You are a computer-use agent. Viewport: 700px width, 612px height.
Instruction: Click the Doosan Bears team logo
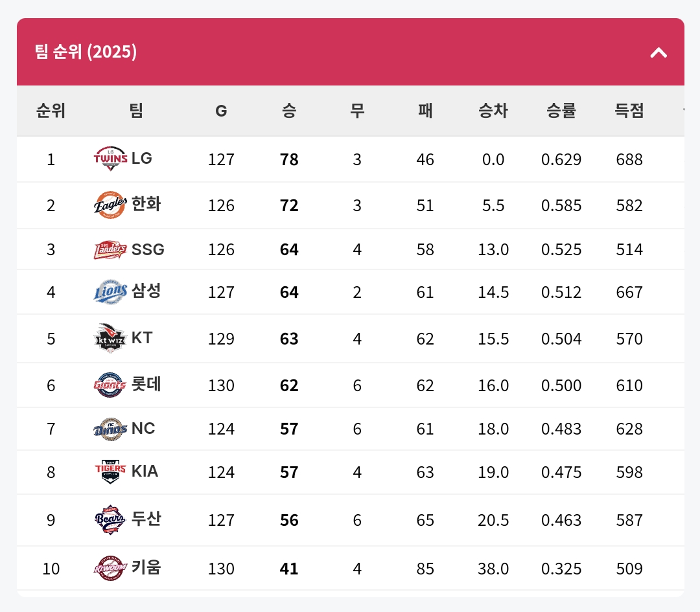111,519
